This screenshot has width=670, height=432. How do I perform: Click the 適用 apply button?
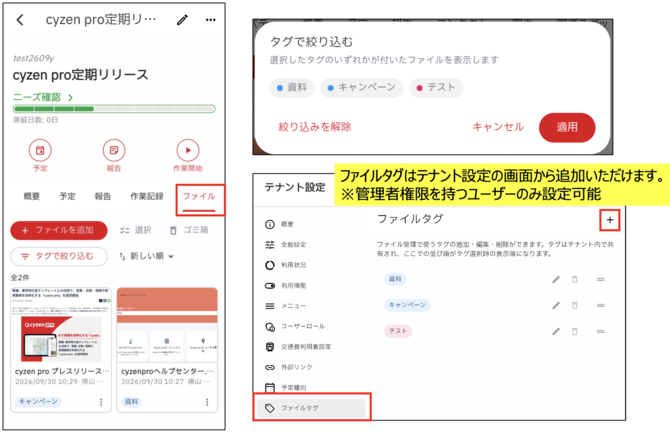point(567,127)
